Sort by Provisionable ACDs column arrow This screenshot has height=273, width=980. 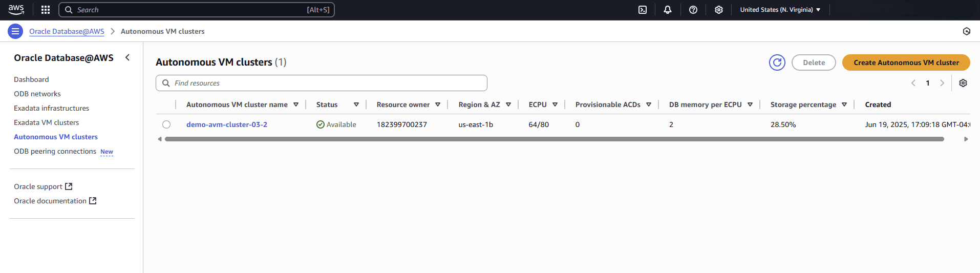649,104
